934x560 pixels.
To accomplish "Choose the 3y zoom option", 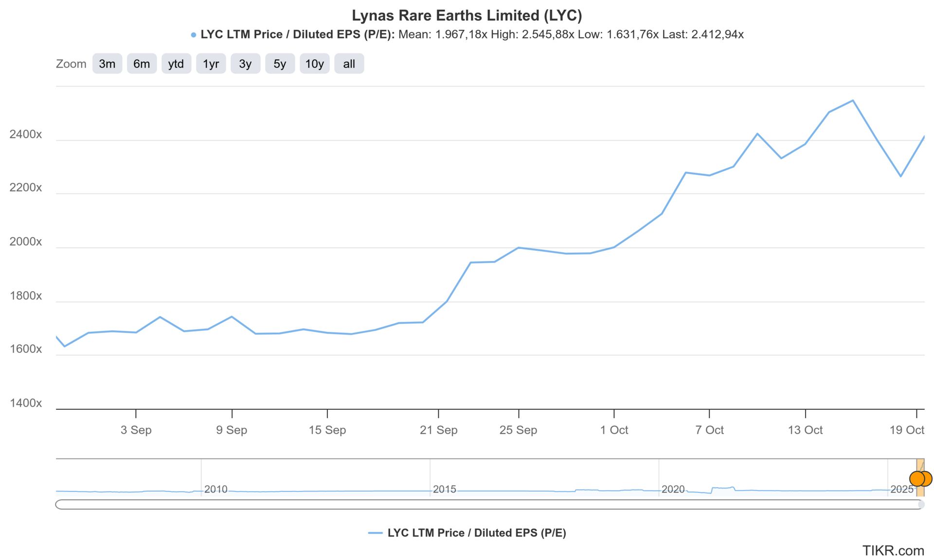I will tap(245, 64).
